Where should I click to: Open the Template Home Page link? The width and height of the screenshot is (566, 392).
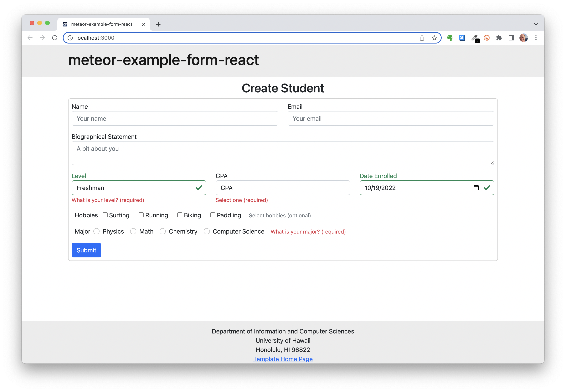(283, 359)
